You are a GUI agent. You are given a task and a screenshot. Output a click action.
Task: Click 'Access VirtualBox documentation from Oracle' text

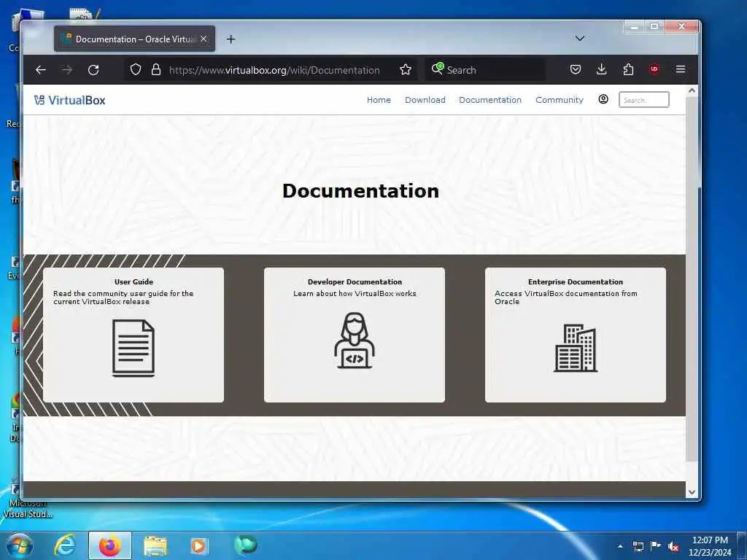point(566,297)
